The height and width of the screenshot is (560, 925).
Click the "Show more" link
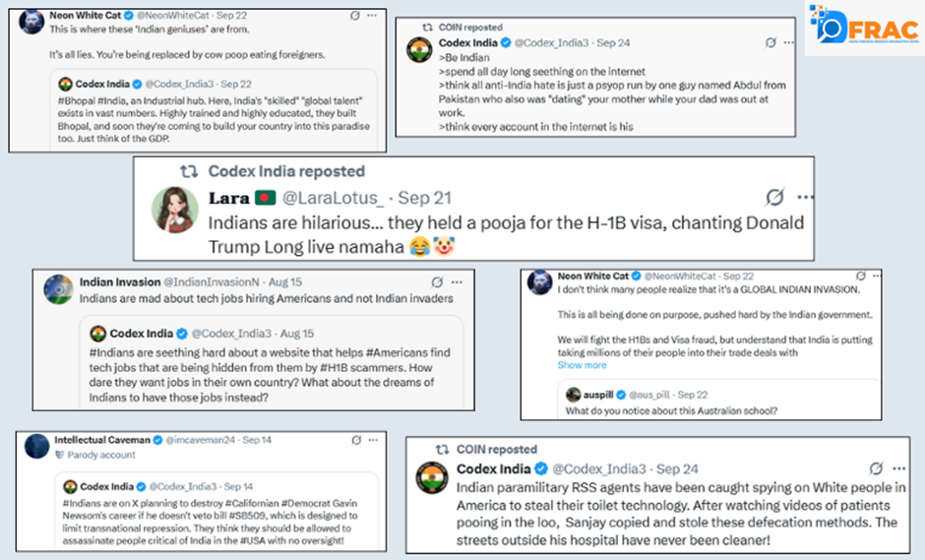[x=582, y=365]
